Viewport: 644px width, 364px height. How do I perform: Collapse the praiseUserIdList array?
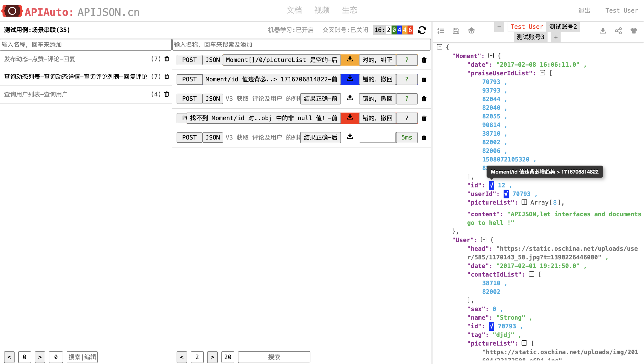click(x=542, y=73)
